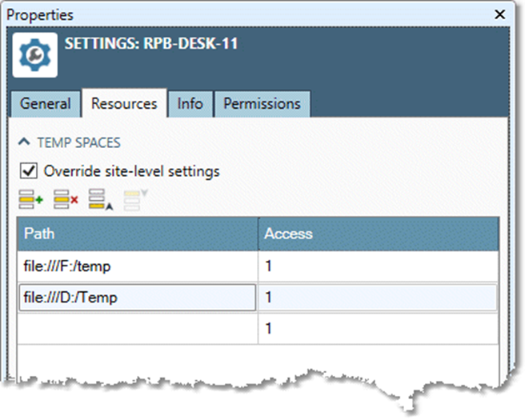The width and height of the screenshot is (525, 420).
Task: Click Access value for file:///D:/Temp row
Action: coord(378,298)
